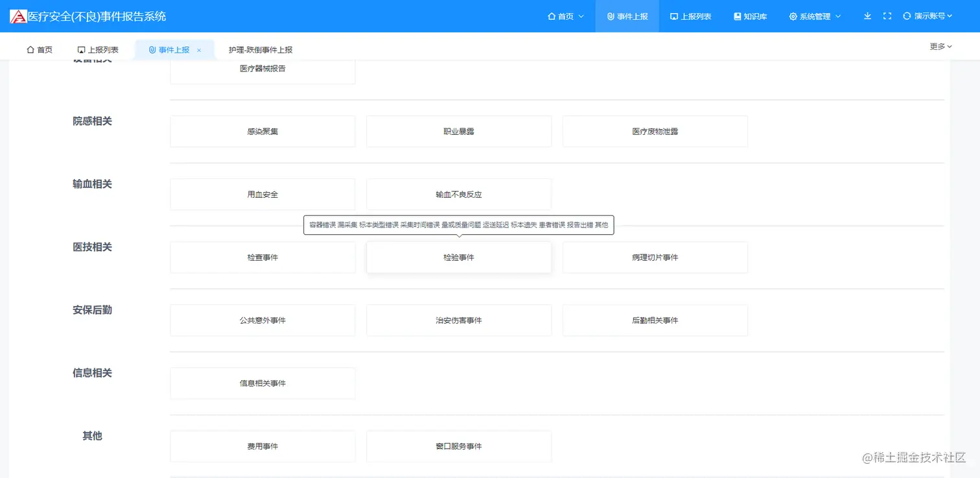The height and width of the screenshot is (478, 980).
Task: Click the gear icon for 系统管理
Action: point(793,16)
